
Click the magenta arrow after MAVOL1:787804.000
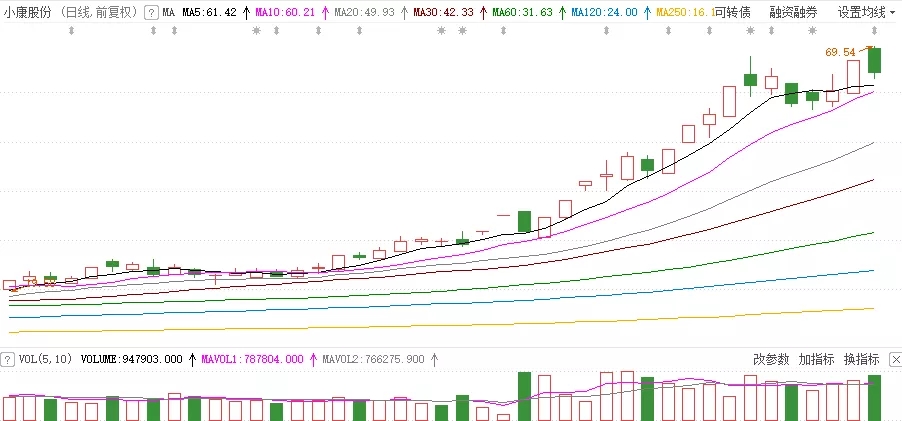point(312,359)
